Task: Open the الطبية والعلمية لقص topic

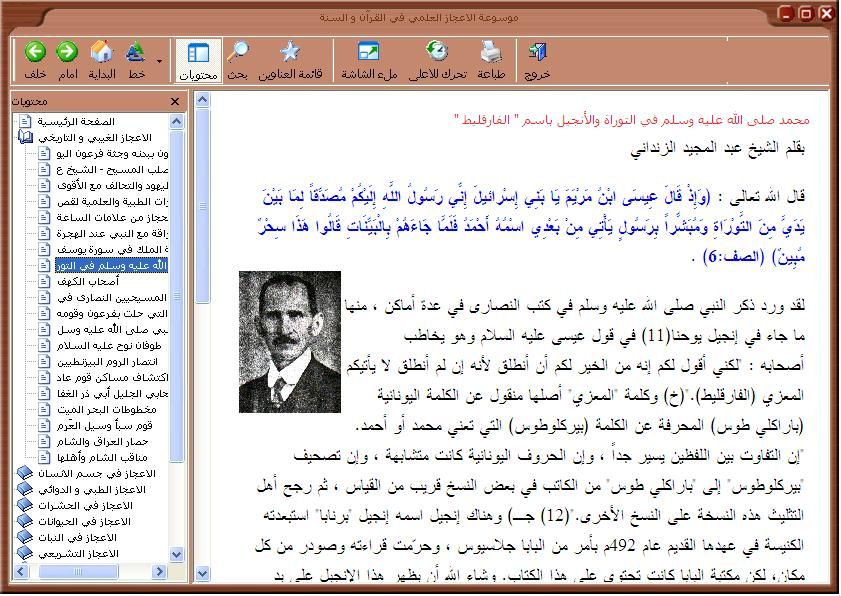Action: 112,202
